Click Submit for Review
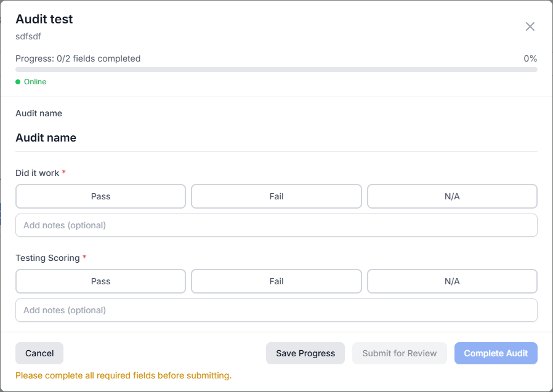 click(x=399, y=353)
